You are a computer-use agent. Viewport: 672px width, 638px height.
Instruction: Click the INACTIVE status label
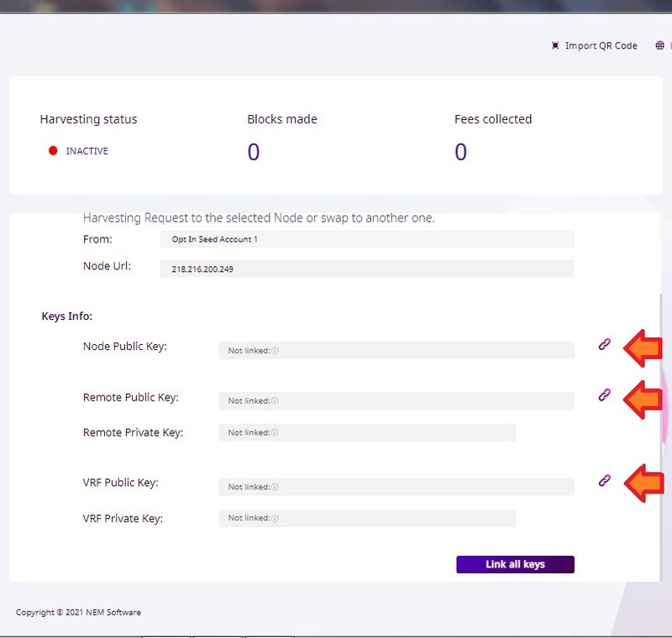tap(87, 151)
